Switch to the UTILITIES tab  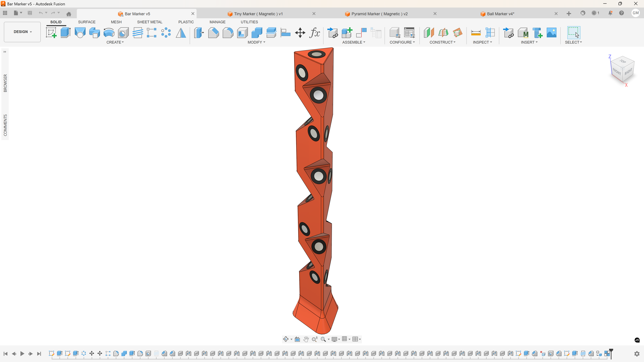(249, 22)
